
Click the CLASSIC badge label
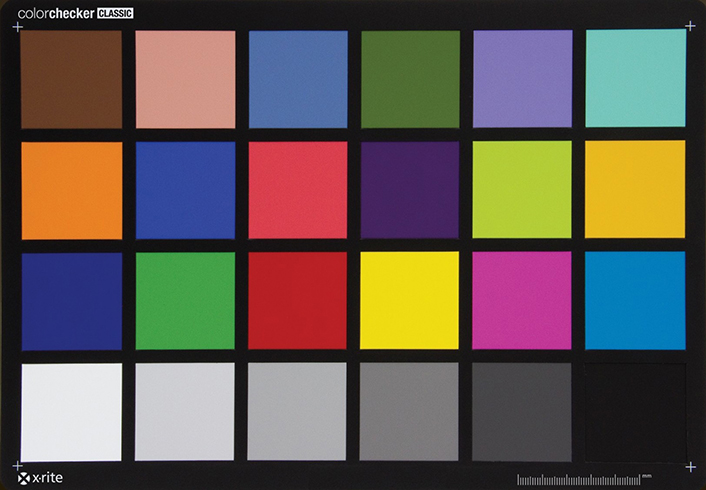[112, 13]
